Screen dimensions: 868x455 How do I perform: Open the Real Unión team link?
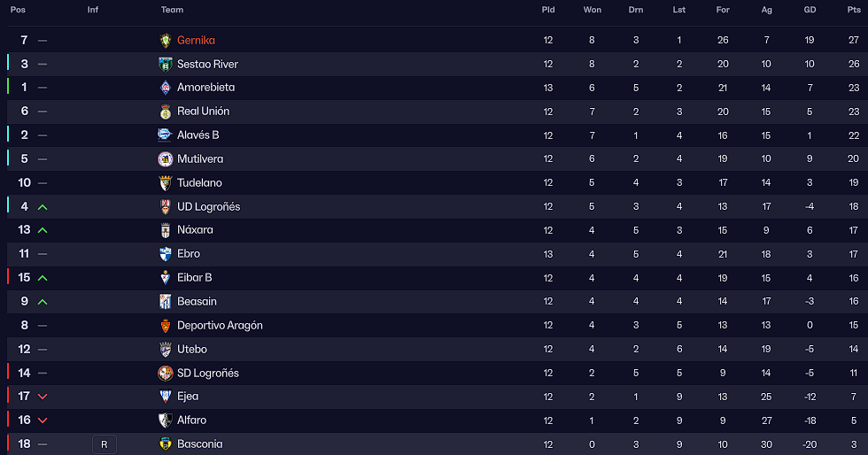(203, 112)
